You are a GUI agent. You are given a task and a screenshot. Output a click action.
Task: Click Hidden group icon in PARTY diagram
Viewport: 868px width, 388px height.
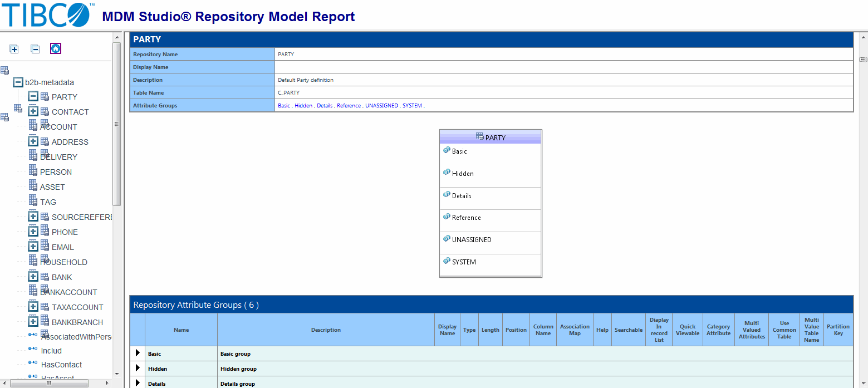click(x=447, y=173)
